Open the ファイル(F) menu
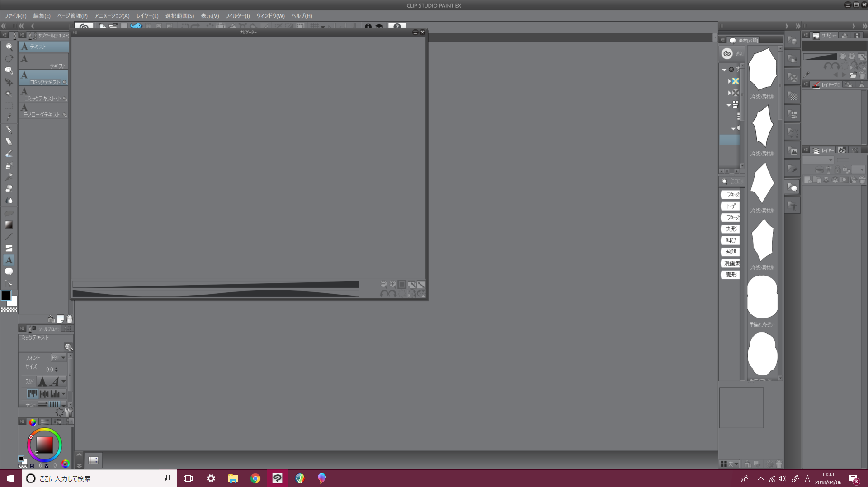 click(15, 16)
